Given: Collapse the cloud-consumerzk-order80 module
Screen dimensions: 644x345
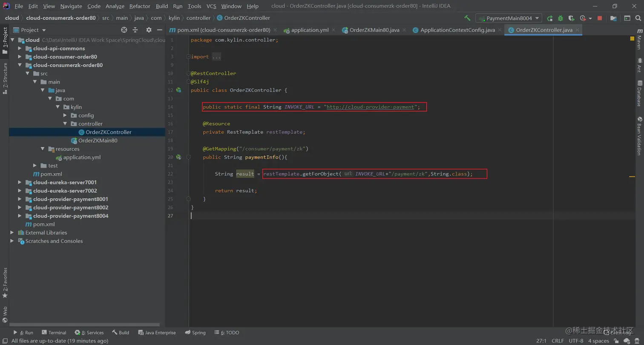Looking at the screenshot, I should [20, 65].
